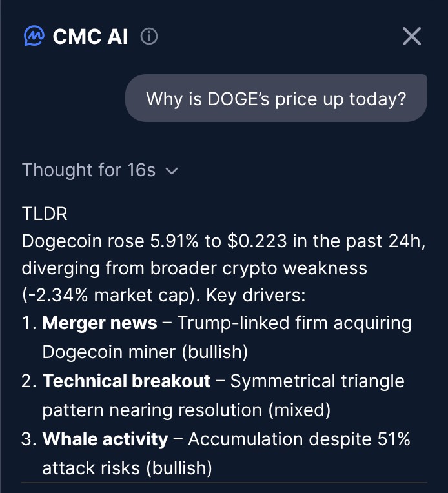Click the TLDR heading
The image size is (448, 493).
click(x=45, y=214)
